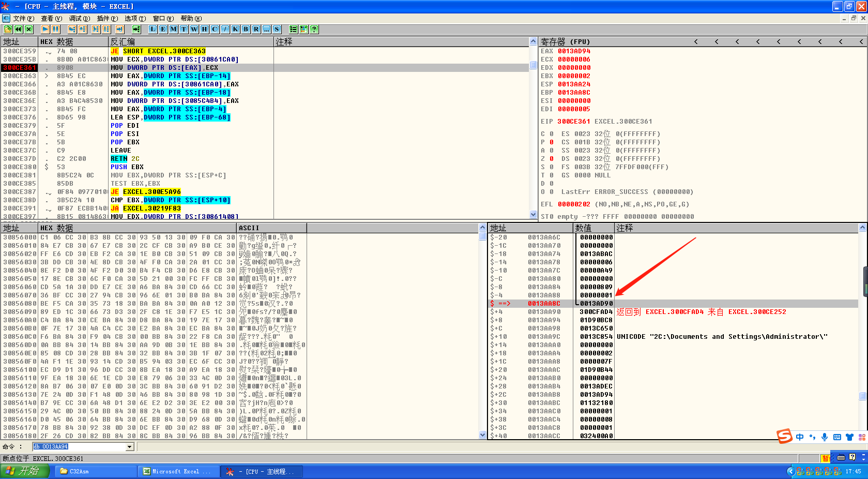Click the Restart program rewind icon
The image size is (868, 479).
pos(18,29)
